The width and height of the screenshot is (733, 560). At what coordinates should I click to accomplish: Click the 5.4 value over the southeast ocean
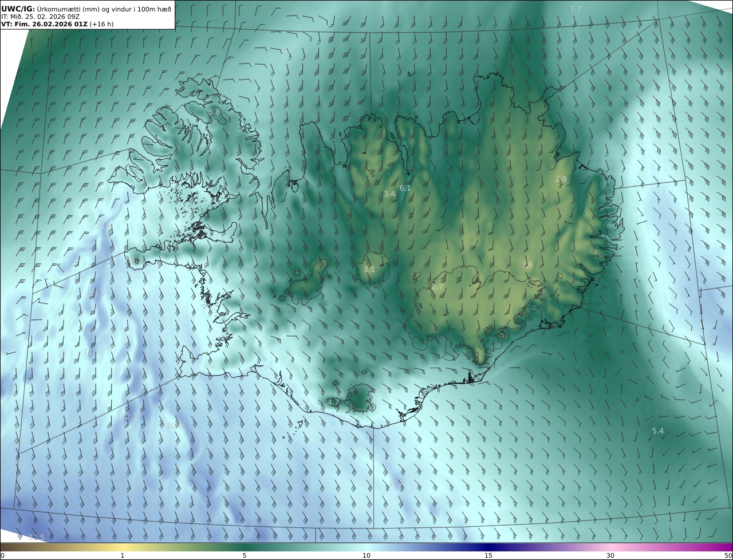(658, 431)
